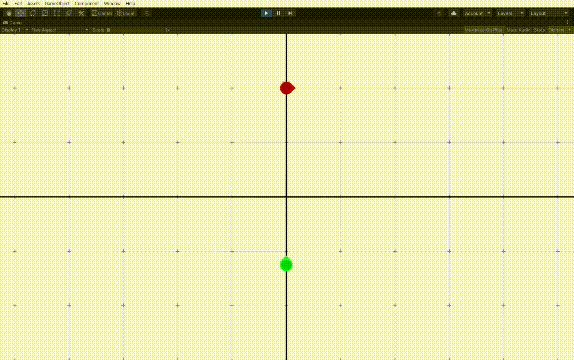Open the Edit menu
The image size is (574, 360).
pyautogui.click(x=18, y=3)
